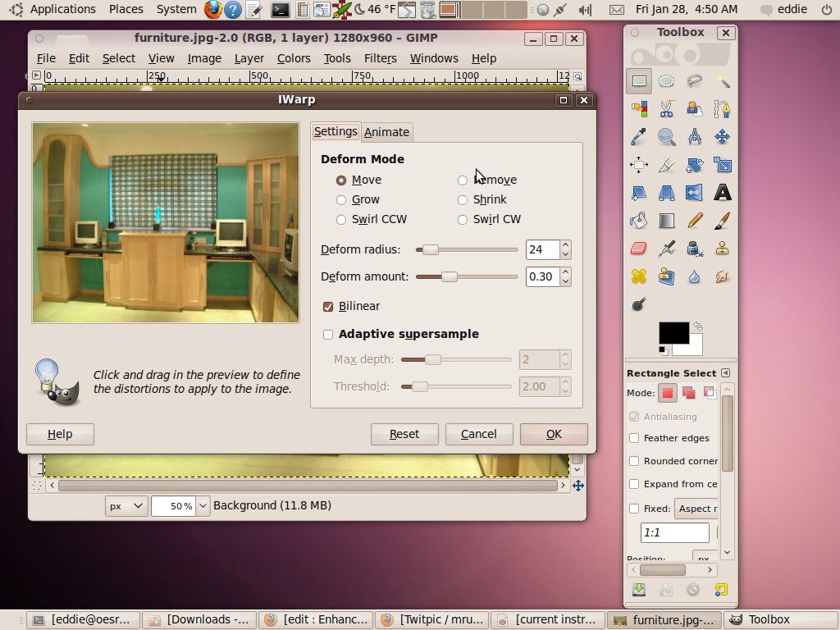Select the Scissors Select tool
Screen dimensions: 840x630
point(666,109)
